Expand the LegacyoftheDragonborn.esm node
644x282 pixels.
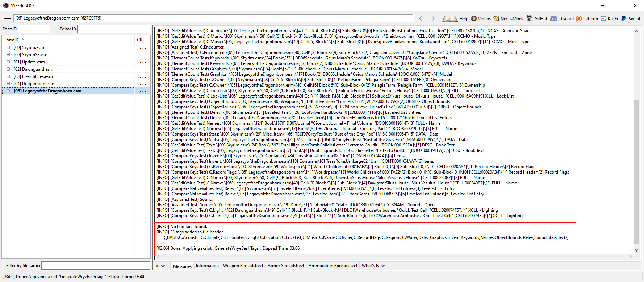(x=8, y=91)
